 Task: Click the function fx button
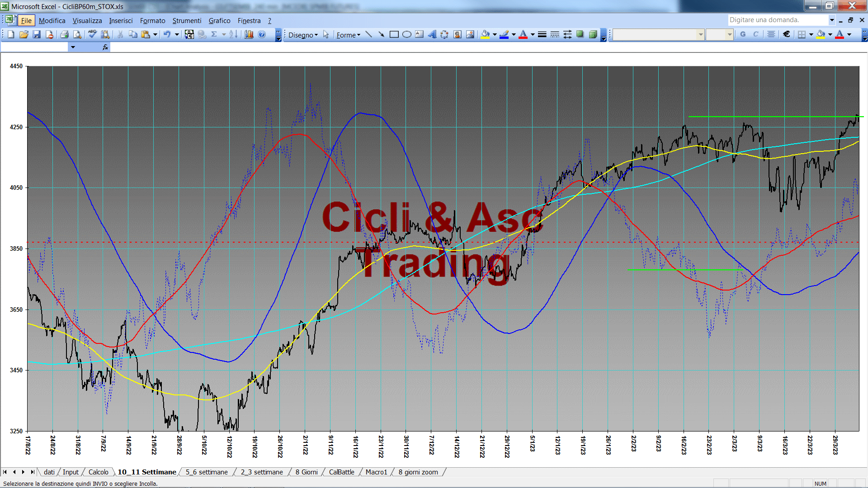click(105, 47)
